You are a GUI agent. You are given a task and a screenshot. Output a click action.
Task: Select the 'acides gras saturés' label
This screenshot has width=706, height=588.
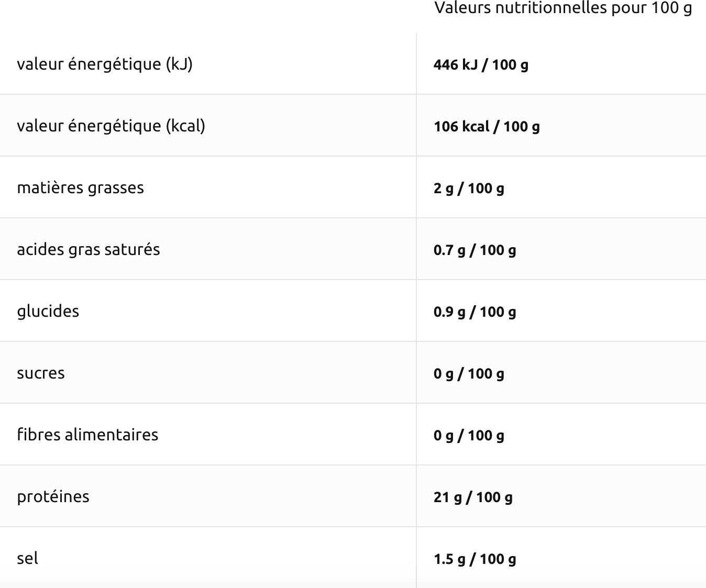click(89, 249)
